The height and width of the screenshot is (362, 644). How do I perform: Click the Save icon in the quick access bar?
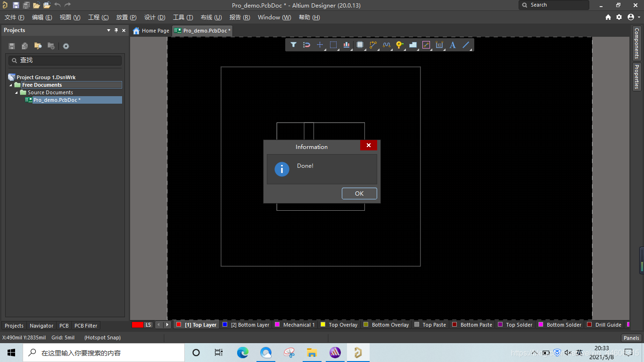click(16, 5)
